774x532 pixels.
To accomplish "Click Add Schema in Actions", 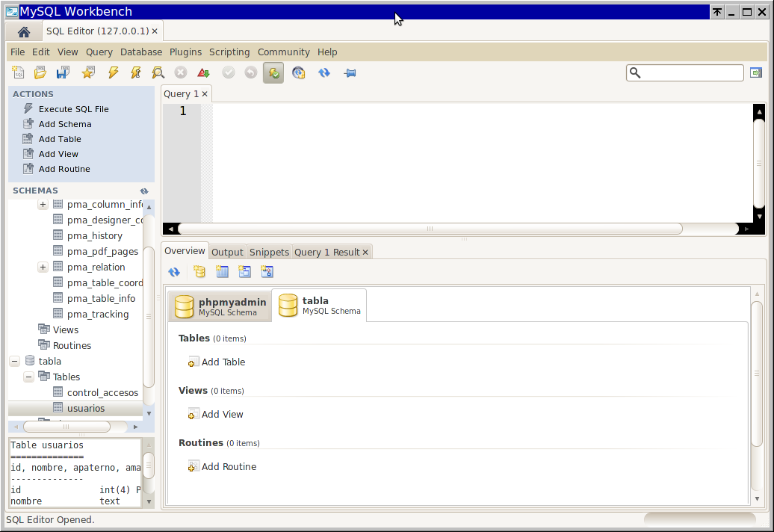I will pyautogui.click(x=65, y=124).
